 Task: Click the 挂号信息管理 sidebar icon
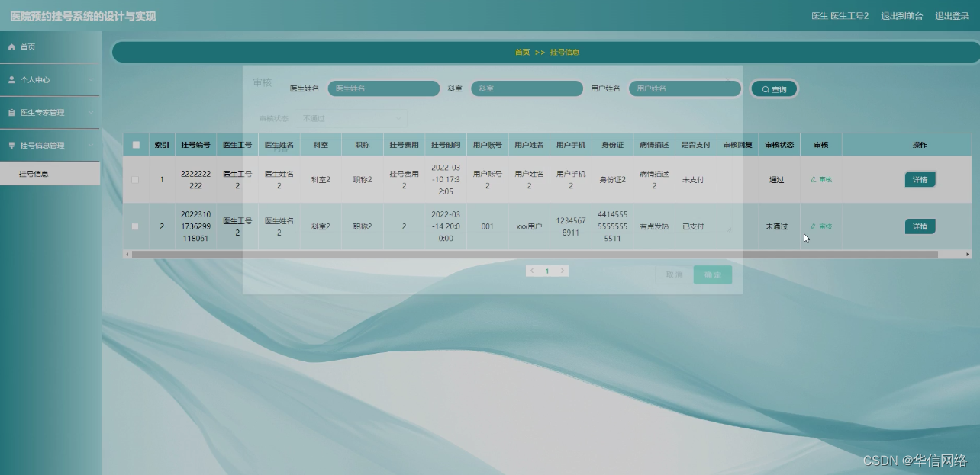11,145
